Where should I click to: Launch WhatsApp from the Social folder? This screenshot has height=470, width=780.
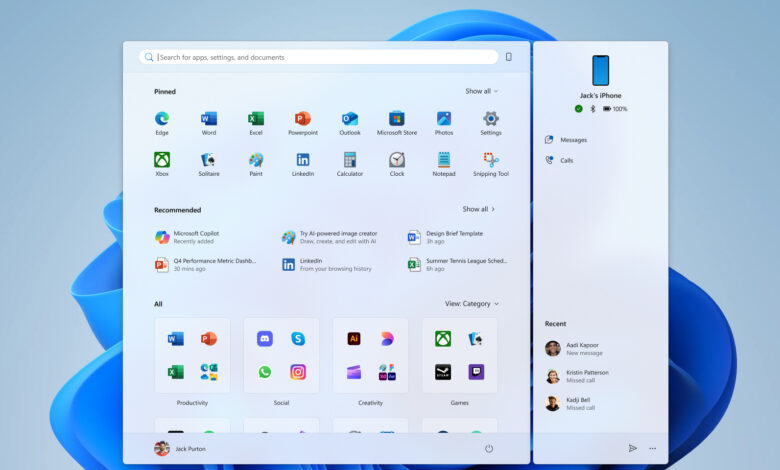[265, 372]
